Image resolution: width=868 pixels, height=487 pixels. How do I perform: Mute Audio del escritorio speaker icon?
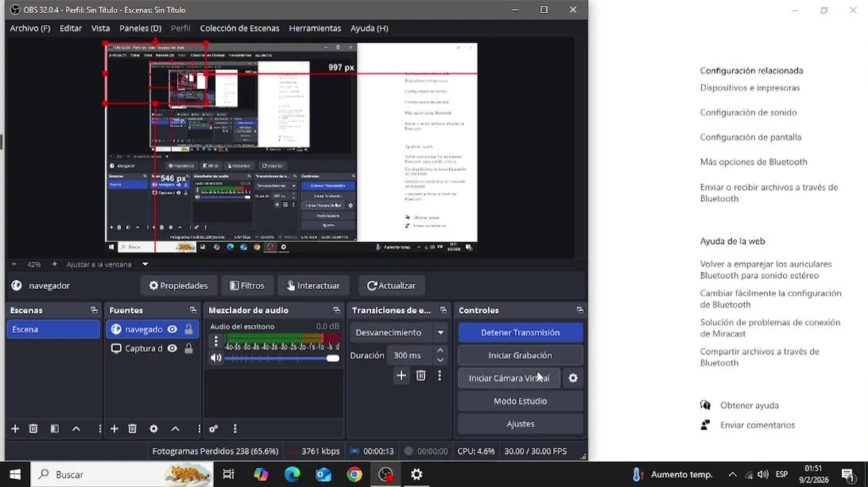pyautogui.click(x=216, y=358)
